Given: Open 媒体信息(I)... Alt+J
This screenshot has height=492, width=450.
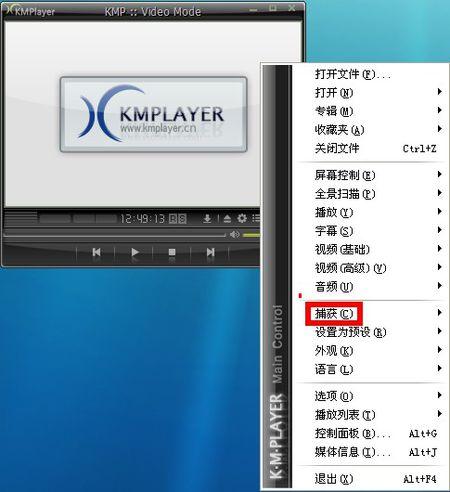Looking at the screenshot, I should click(371, 452).
